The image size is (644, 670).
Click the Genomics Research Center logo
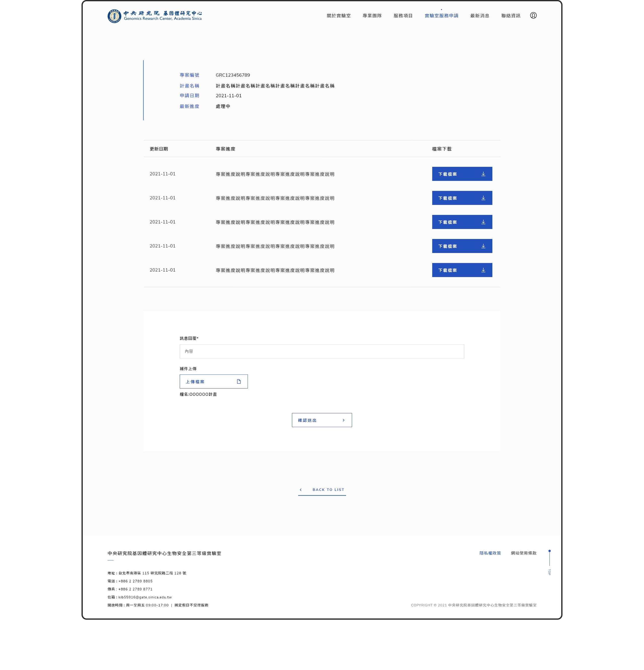(155, 16)
